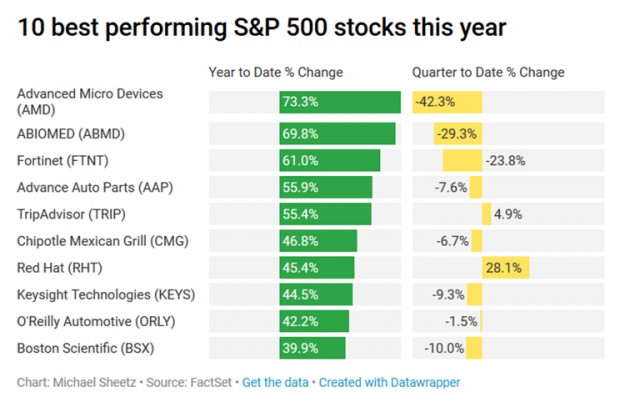Click Red Hat's yellow 28.1% bar

(505, 267)
